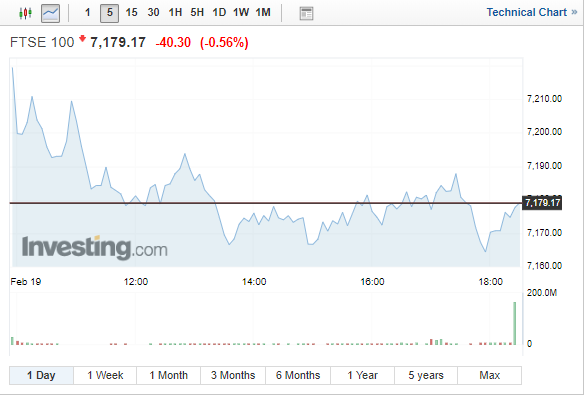Click the FTSE 100 index name
The image size is (584, 398).
[x=42, y=42]
